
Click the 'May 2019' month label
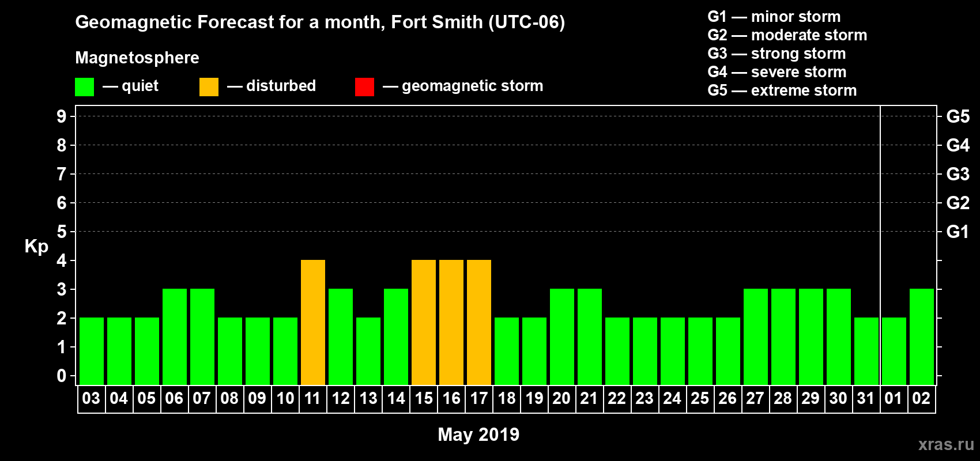pyautogui.click(x=478, y=434)
